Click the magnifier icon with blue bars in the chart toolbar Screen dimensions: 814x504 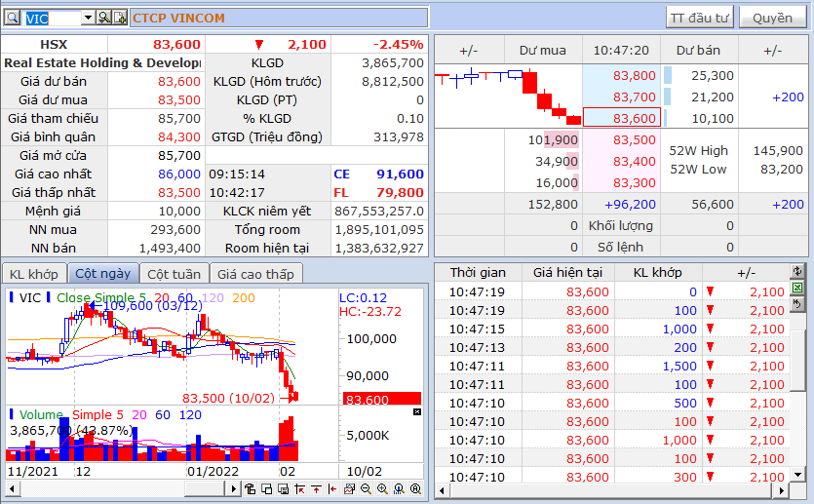400,488
